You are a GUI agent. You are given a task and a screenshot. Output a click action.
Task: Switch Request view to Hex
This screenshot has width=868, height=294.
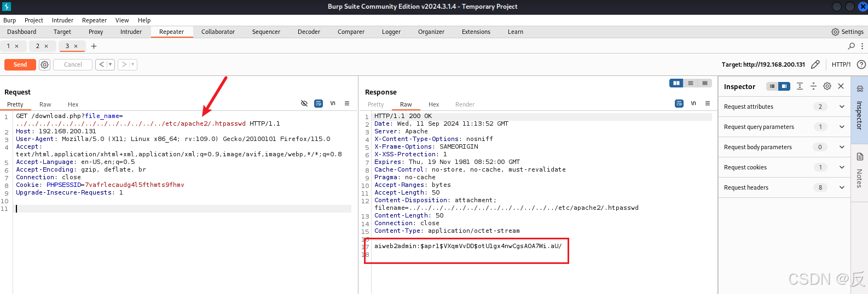tap(73, 104)
